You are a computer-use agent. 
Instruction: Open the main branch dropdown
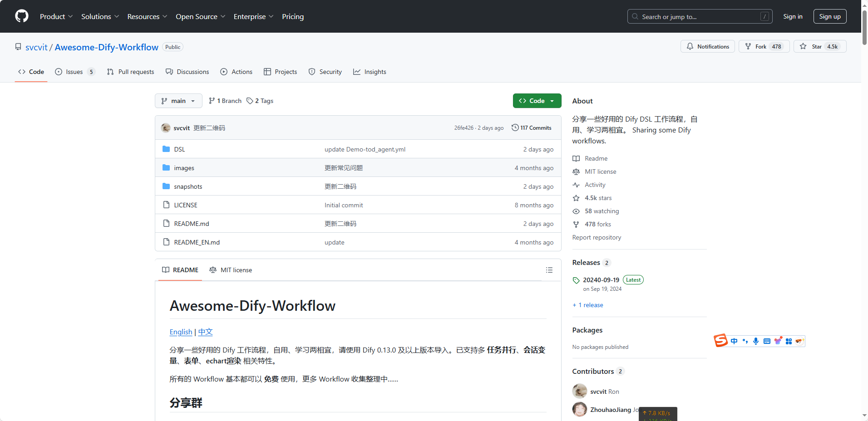pos(178,101)
